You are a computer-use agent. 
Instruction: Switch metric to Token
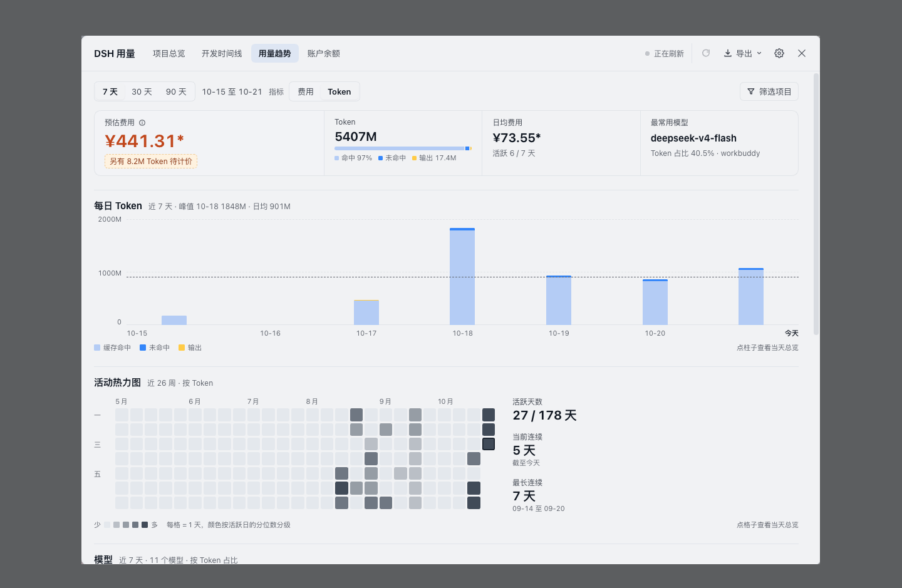coord(340,91)
